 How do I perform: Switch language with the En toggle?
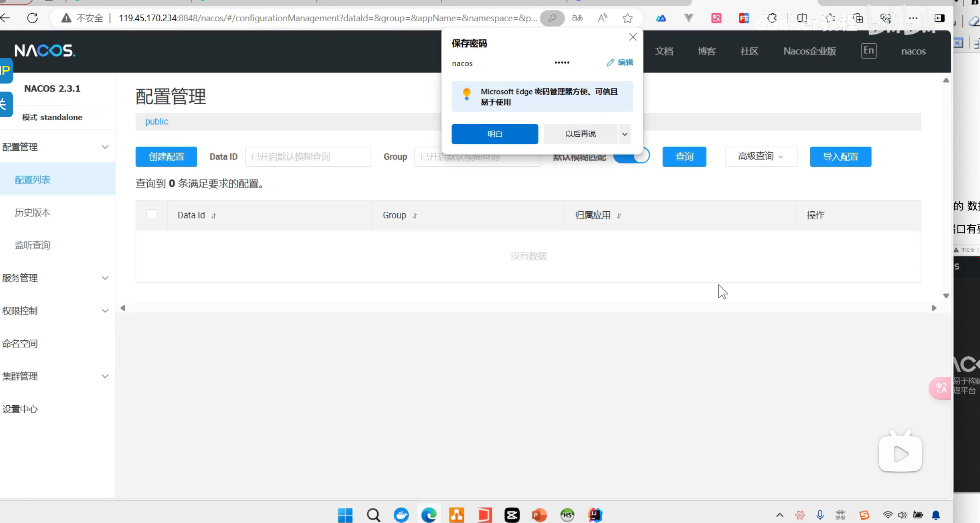pos(868,51)
